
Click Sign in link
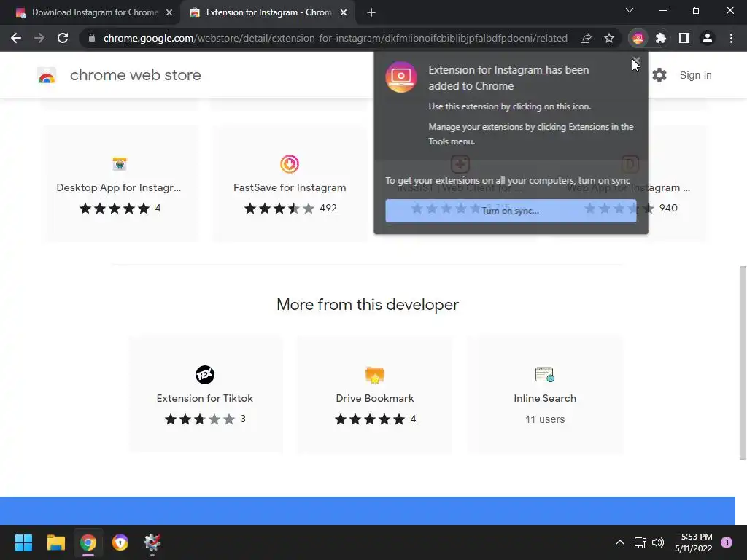(x=695, y=75)
